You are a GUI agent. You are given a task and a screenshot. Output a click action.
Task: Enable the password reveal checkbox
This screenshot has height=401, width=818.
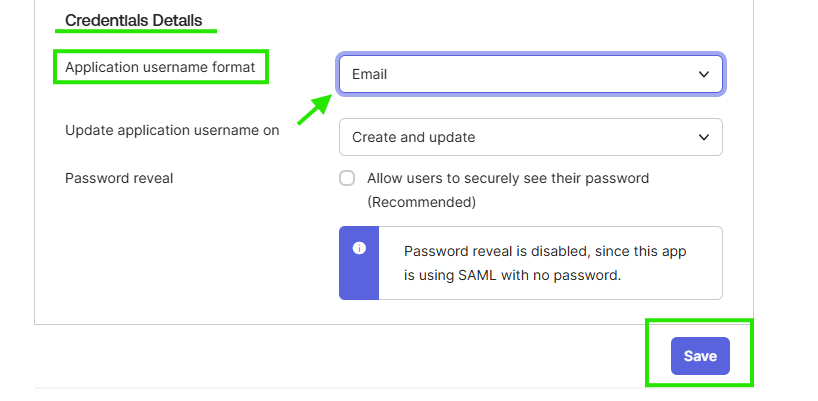point(347,179)
